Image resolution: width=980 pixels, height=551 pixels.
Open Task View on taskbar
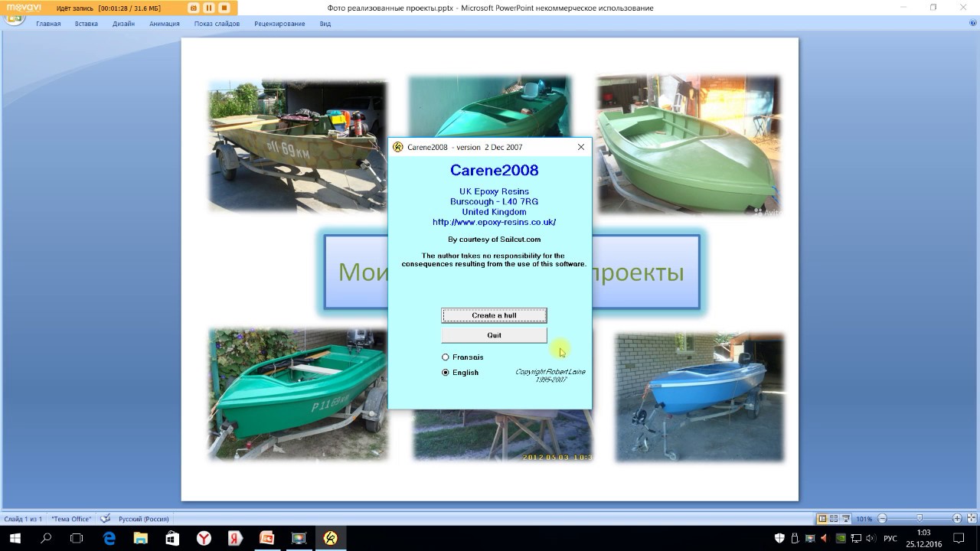click(77, 538)
